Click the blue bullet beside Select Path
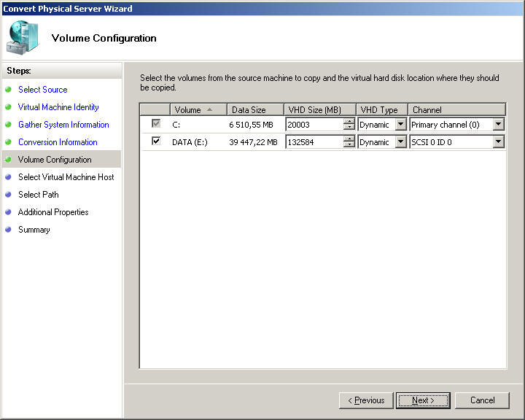 coord(8,195)
